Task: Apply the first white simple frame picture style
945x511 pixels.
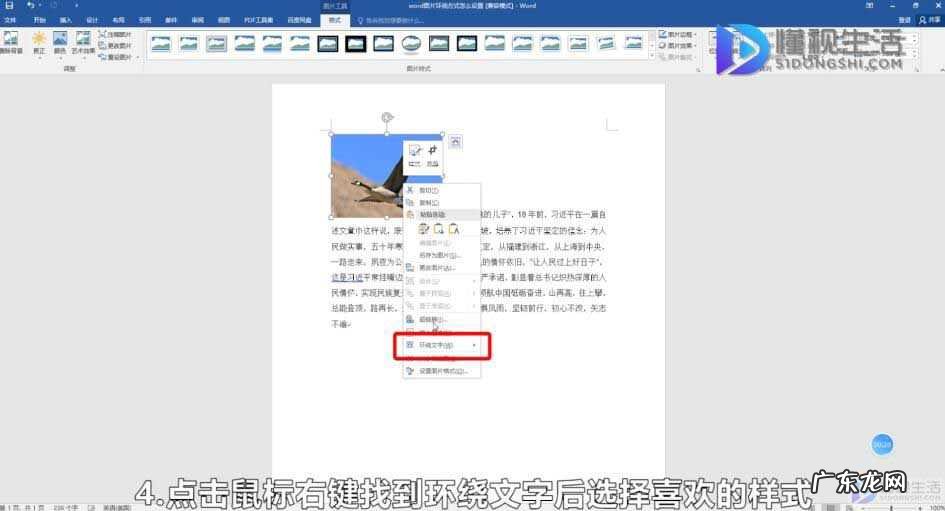Action: 161,43
